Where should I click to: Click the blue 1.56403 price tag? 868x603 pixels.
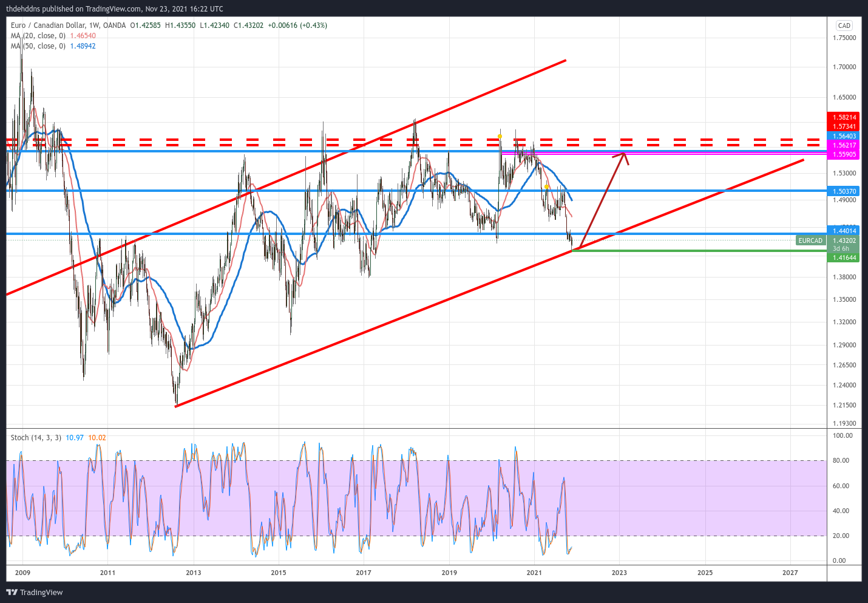(x=844, y=136)
